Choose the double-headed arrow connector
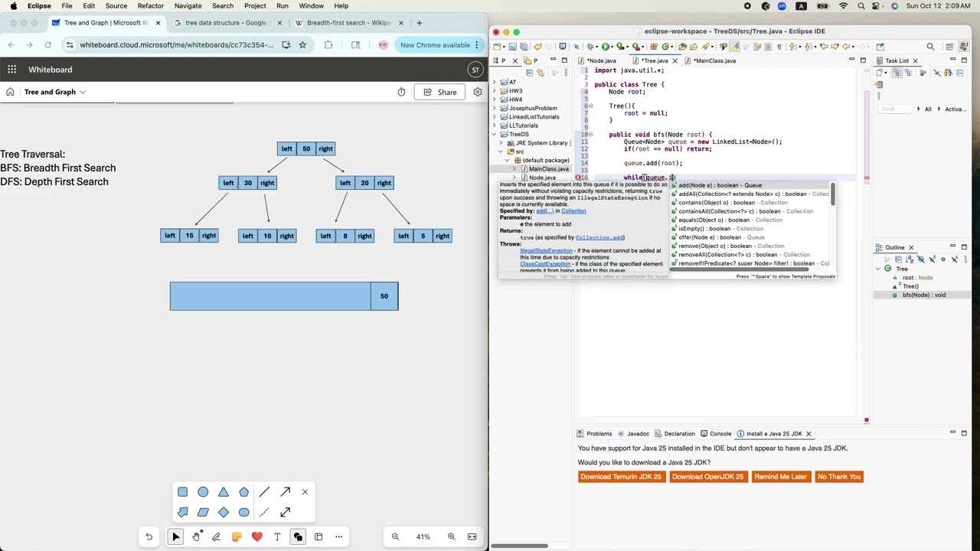The width and height of the screenshot is (980, 551). [285, 512]
